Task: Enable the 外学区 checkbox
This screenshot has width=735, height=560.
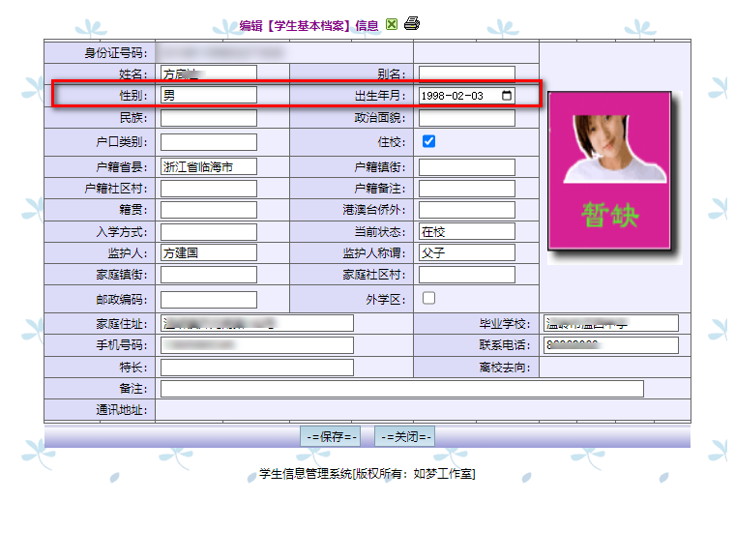Action: (x=428, y=298)
